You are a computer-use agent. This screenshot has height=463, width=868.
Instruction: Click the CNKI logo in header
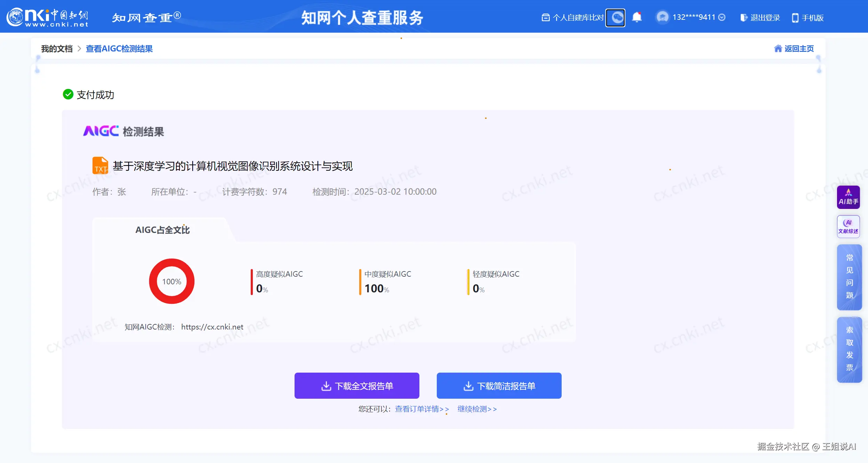47,17
